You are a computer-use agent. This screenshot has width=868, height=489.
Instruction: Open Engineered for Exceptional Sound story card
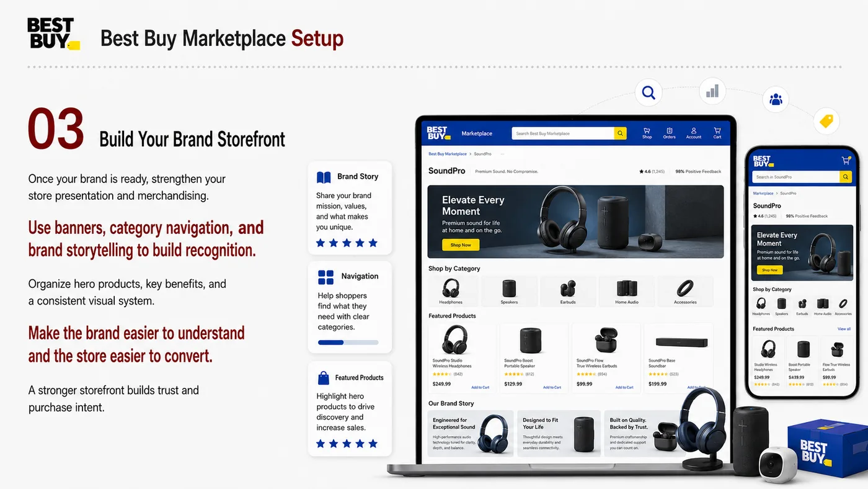pos(471,433)
